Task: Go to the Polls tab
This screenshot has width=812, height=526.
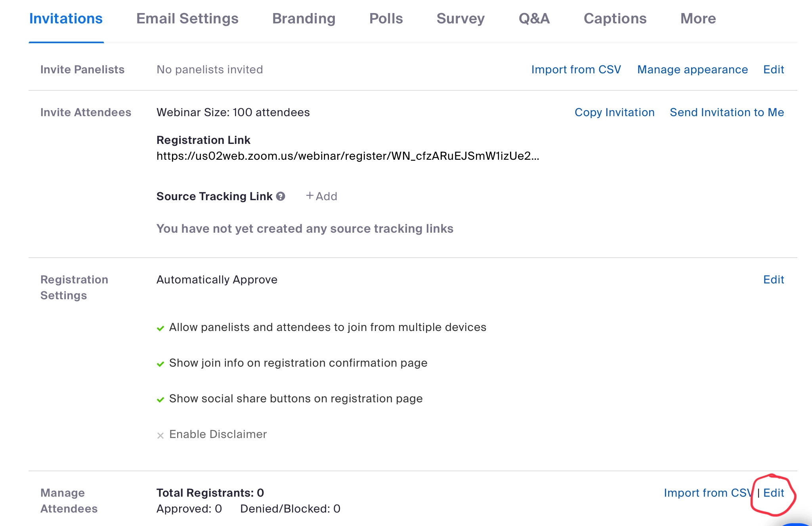Action: point(386,19)
